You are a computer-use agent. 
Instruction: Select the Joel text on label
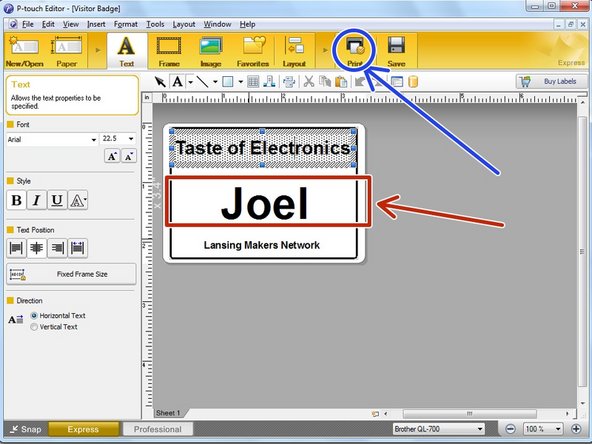(x=264, y=203)
